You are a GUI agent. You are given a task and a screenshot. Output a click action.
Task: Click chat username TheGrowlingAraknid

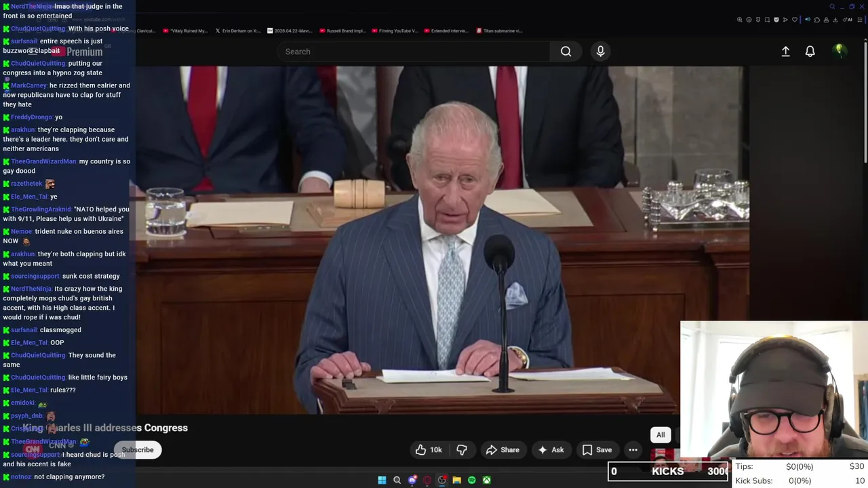pos(41,209)
